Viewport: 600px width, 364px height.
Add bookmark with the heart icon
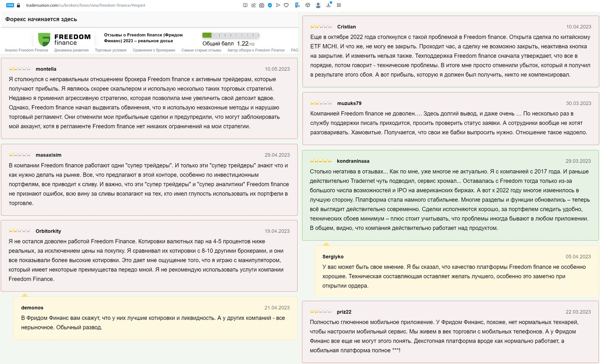tap(286, 5)
